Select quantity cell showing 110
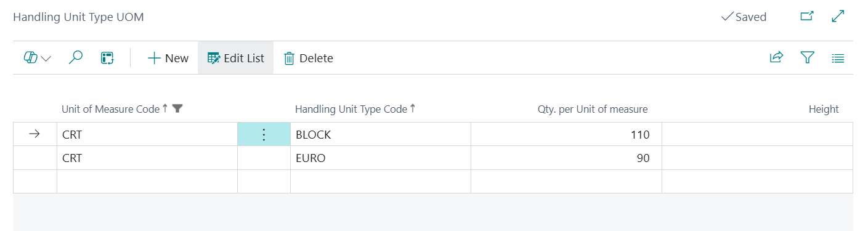The width and height of the screenshot is (868, 231). point(566,134)
